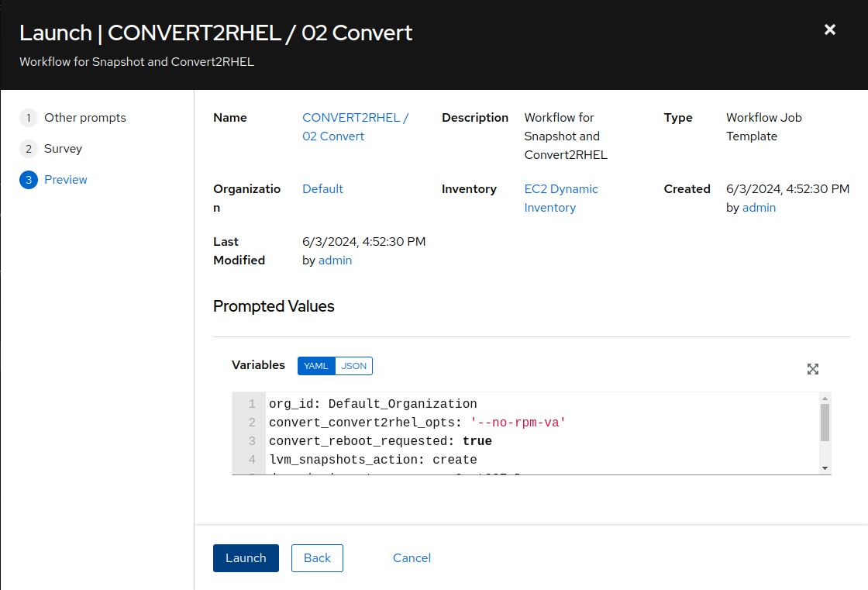The height and width of the screenshot is (590, 868).
Task: Open step 1 number badge
Action: point(29,117)
